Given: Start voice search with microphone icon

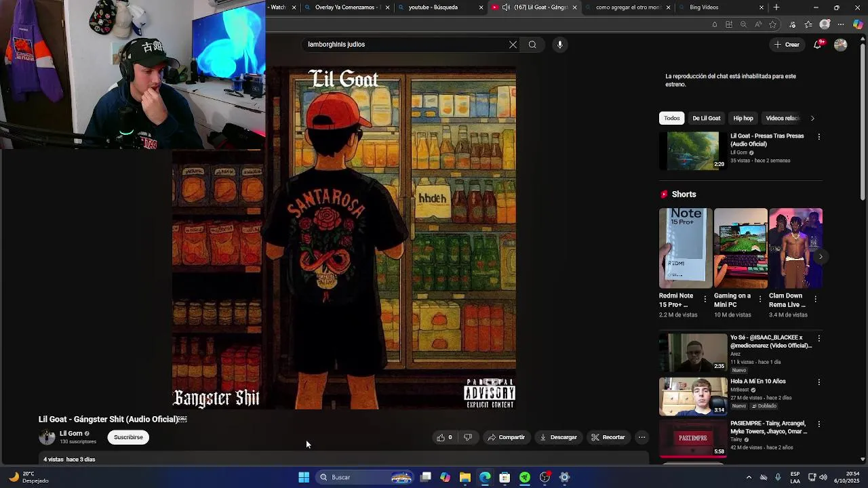Looking at the screenshot, I should [559, 45].
